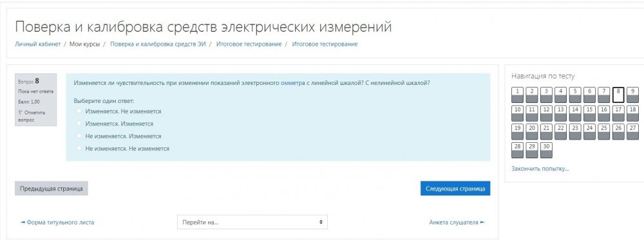Open the 'Перейти на...' dropdown
This screenshot has height=240, width=644.
click(252, 222)
